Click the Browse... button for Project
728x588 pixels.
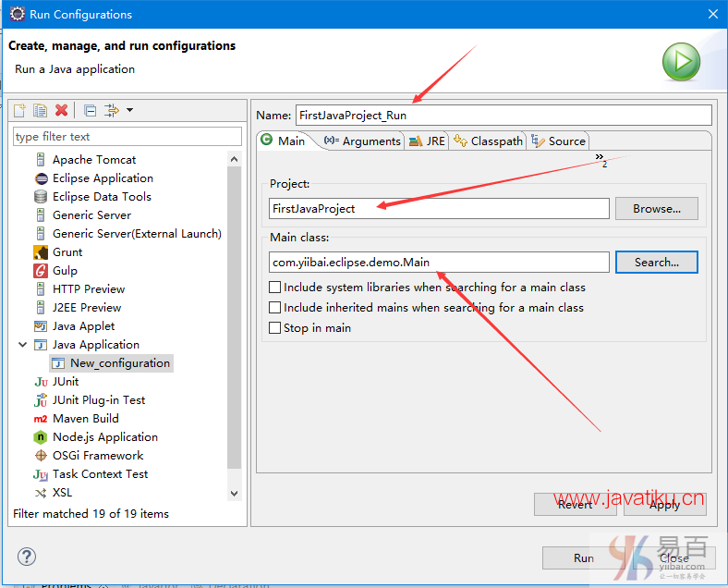(657, 209)
